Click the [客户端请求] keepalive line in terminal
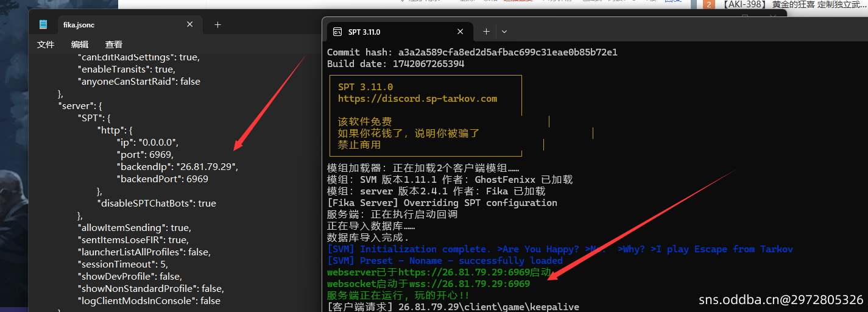This screenshot has width=868, height=312. click(453, 307)
